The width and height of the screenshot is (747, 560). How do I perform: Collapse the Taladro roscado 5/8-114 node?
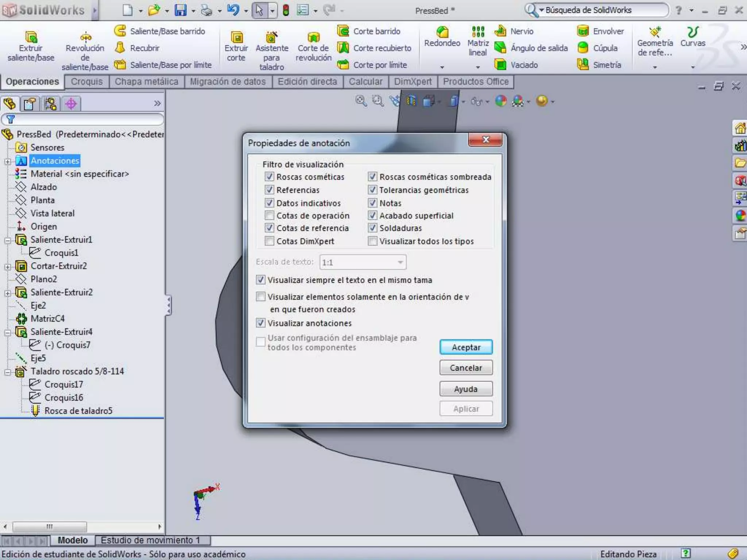[8, 372]
